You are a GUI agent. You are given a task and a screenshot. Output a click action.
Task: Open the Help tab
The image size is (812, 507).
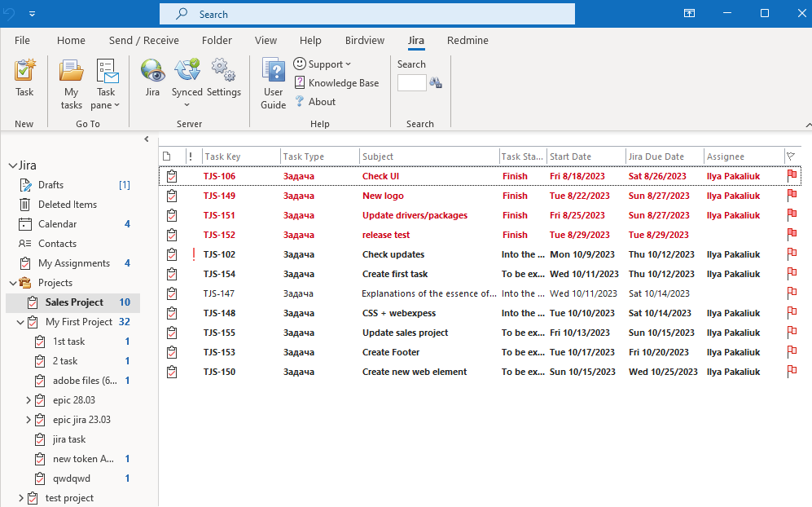click(x=310, y=41)
